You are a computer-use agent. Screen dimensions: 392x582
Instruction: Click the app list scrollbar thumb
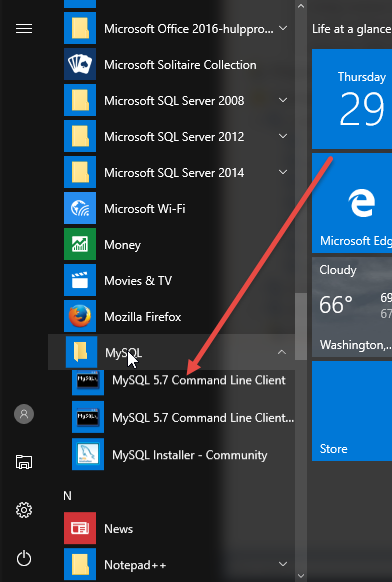click(301, 326)
